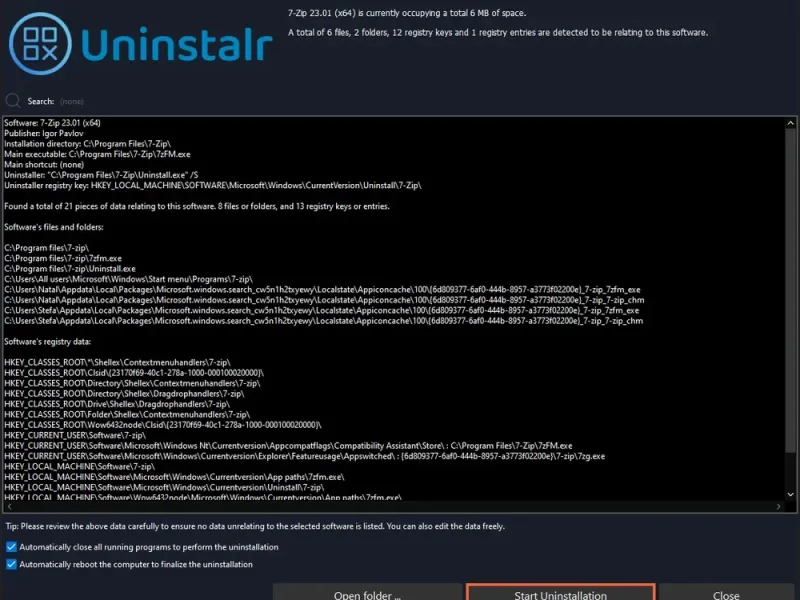Click the HKEY_CLASSES_ROOT\*\Shellex\Contextmenuhandlers line

tap(117, 362)
